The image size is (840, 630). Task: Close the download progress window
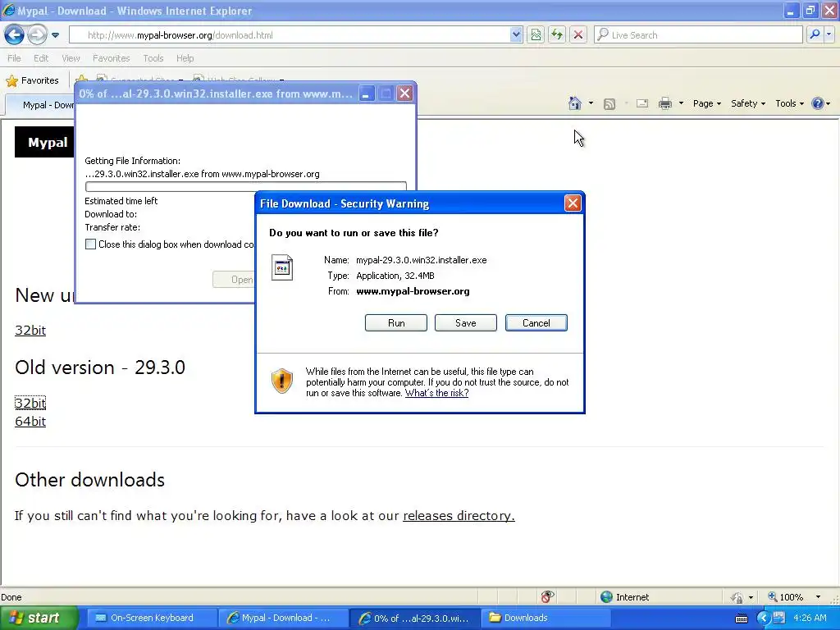(405, 94)
